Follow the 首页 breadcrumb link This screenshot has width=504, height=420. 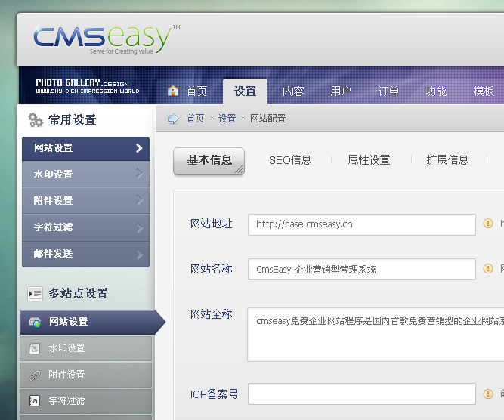click(x=195, y=119)
